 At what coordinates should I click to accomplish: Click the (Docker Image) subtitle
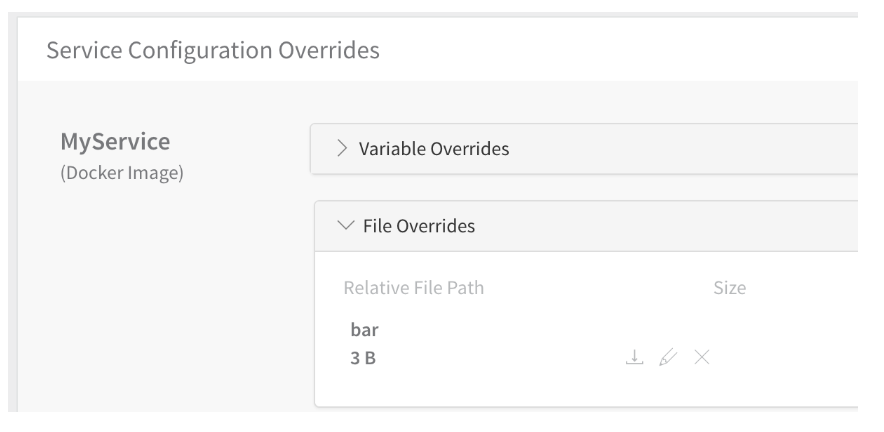122,173
